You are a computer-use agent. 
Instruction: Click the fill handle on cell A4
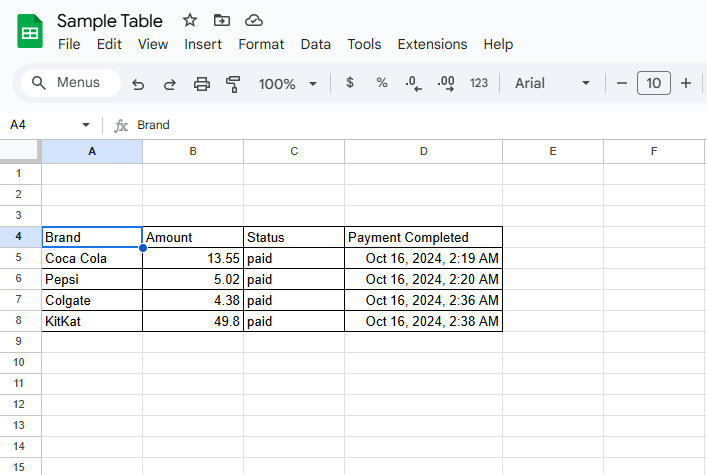143,248
